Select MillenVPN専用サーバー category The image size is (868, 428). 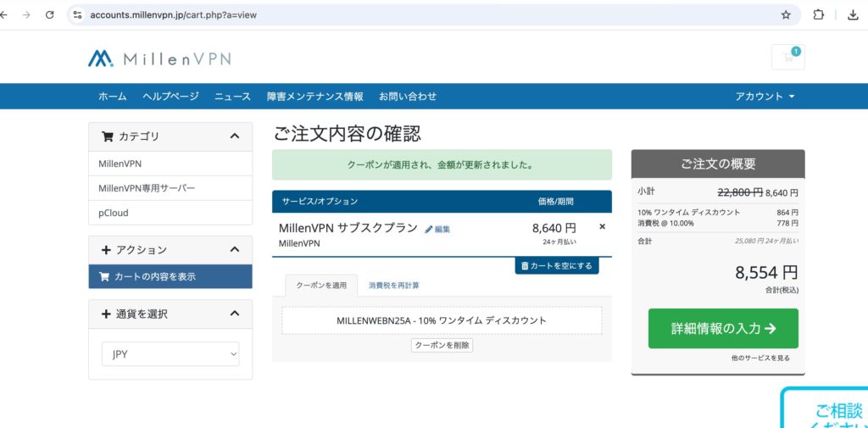tap(170, 188)
